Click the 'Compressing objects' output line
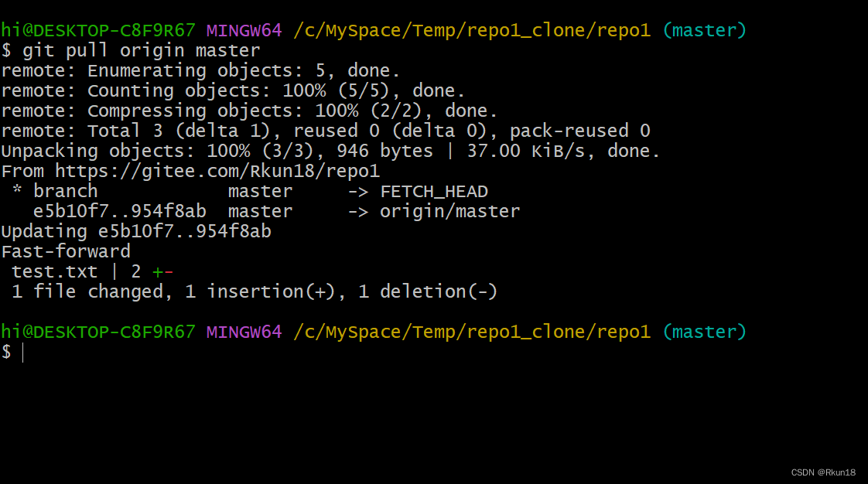Image resolution: width=868 pixels, height=484 pixels. point(249,111)
